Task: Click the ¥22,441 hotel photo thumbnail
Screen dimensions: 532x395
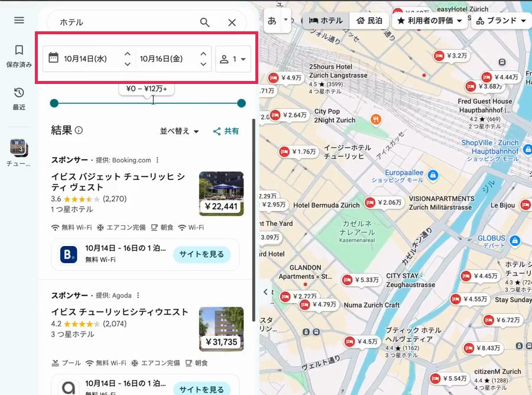Action: click(221, 194)
